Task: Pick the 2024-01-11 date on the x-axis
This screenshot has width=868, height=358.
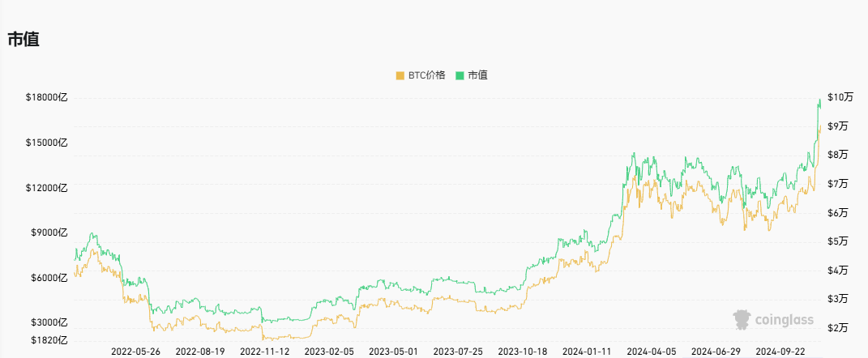Action: point(587,352)
